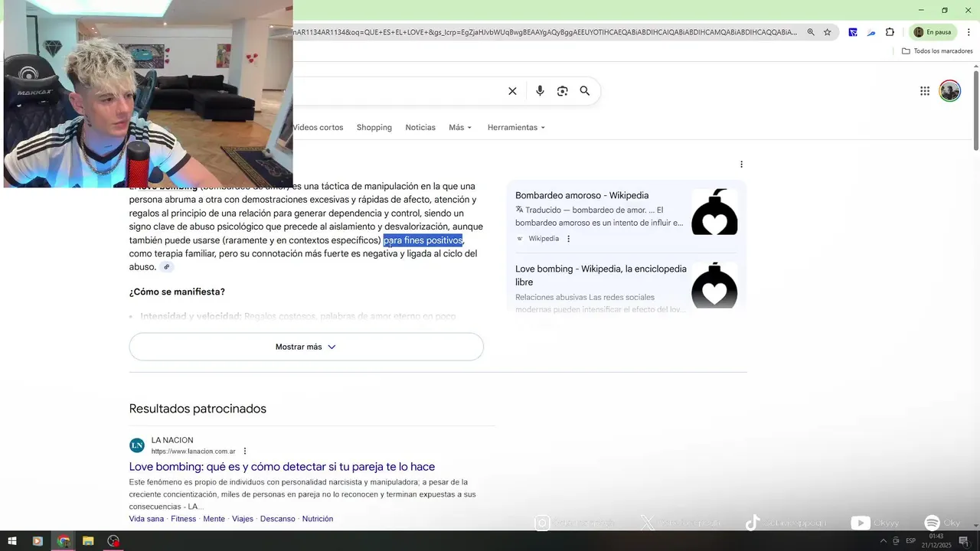The height and width of the screenshot is (551, 980).
Task: Click the Fitness sitelink
Action: pyautogui.click(x=184, y=519)
